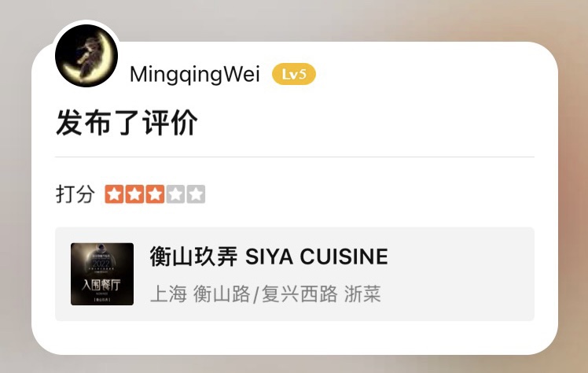Select the fifth gray rating star
The height and width of the screenshot is (373, 588).
(x=196, y=194)
